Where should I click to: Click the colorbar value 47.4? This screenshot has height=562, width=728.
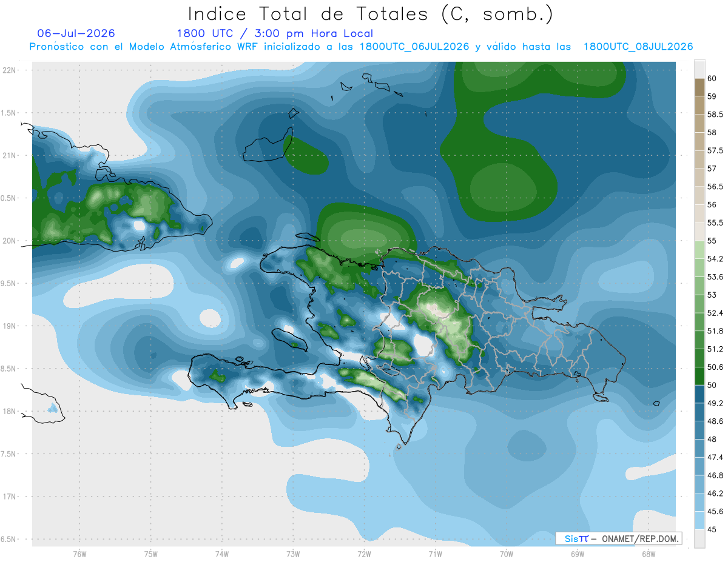[x=716, y=457]
